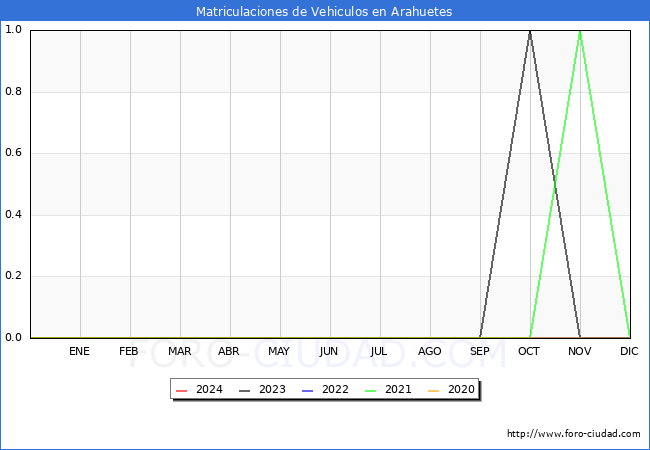Click the JUL month axis label
The width and height of the screenshot is (650, 450).
379,351
